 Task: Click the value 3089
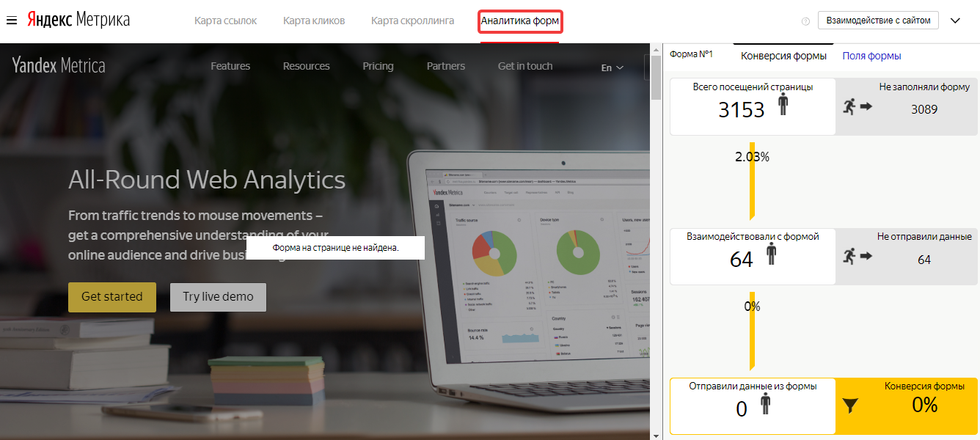click(924, 110)
